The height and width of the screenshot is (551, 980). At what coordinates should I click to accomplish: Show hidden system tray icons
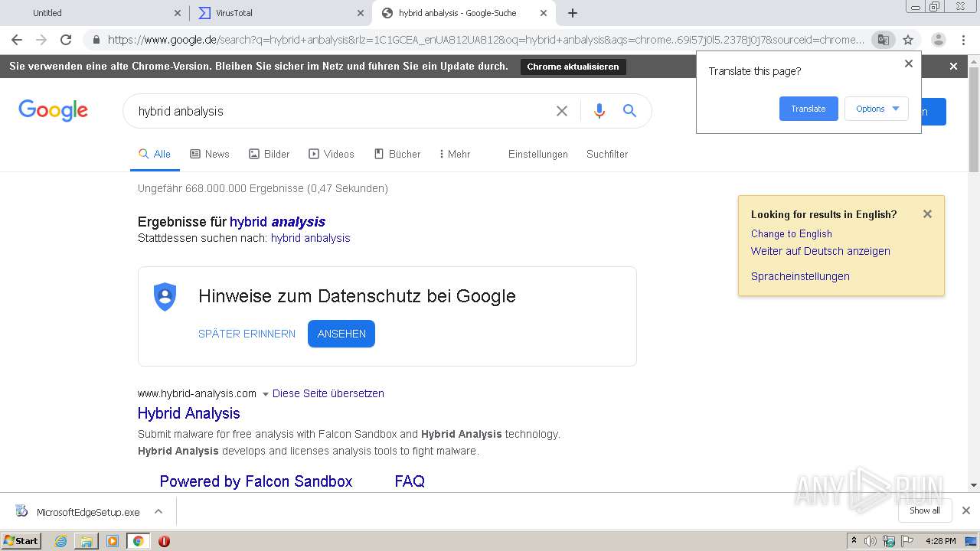854,541
